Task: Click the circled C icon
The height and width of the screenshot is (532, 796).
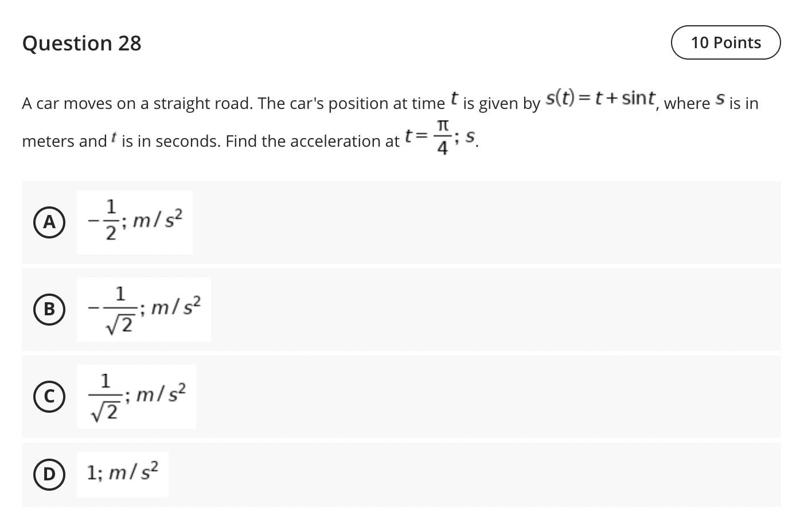Action: (50, 397)
